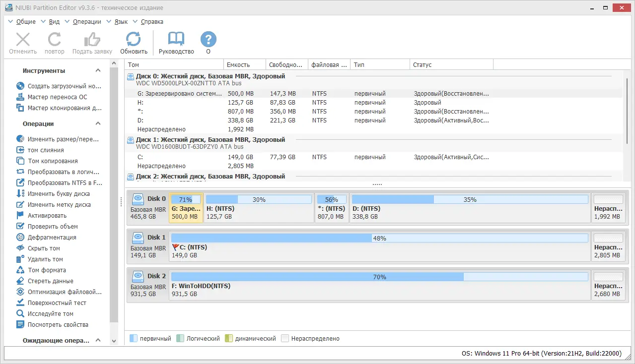The width and height of the screenshot is (635, 364).
Task: Collapse the Инструменты section chevron
Action: click(98, 71)
